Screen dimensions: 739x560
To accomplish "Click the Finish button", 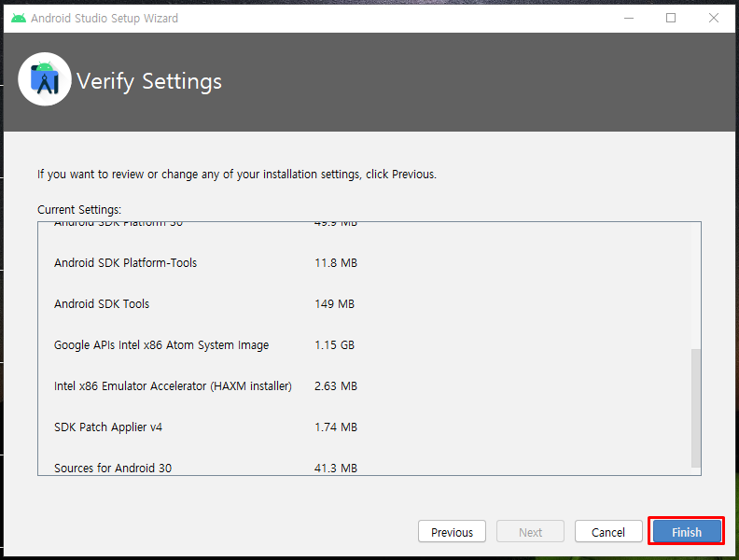I will (x=687, y=532).
